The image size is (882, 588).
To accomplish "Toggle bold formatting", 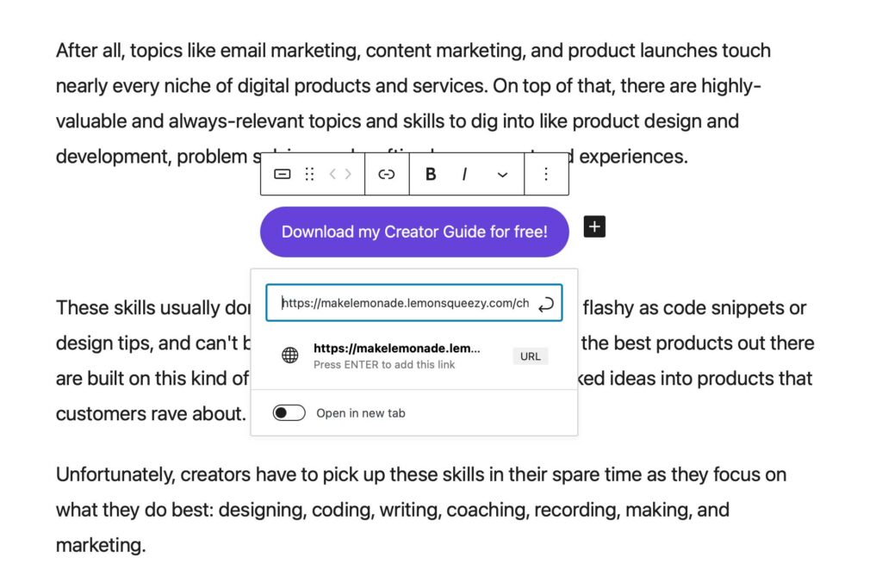I will 431,174.
